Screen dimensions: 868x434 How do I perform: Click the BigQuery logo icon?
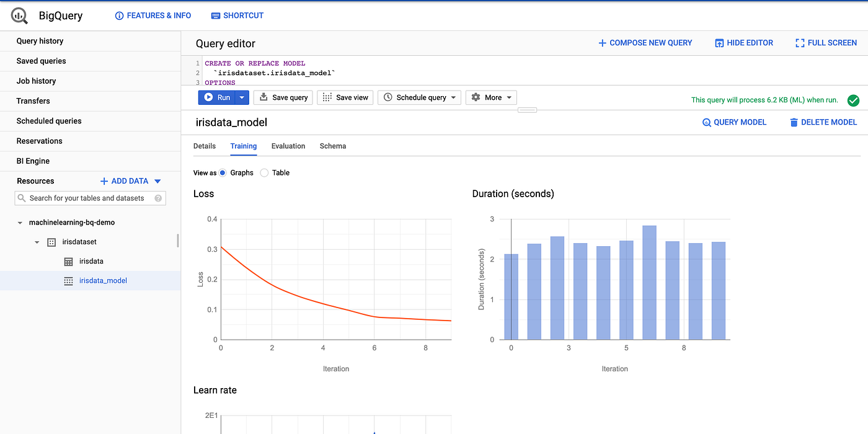point(18,15)
